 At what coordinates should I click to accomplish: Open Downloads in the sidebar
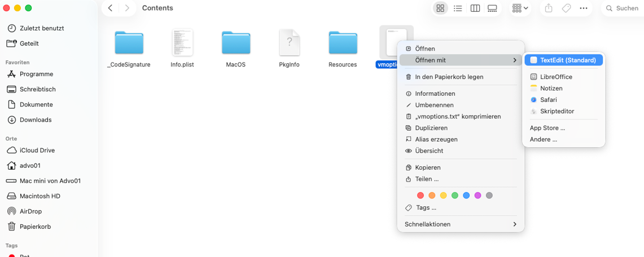35,119
